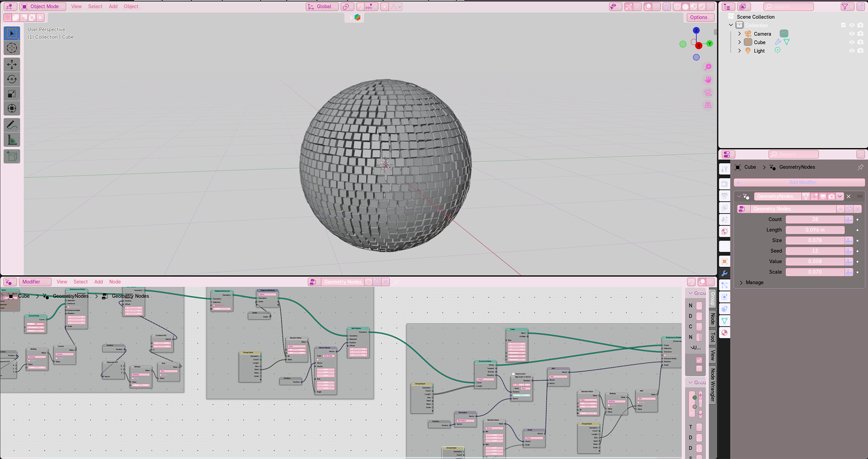Open the Object Data mesh properties tab

pyautogui.click(x=725, y=321)
